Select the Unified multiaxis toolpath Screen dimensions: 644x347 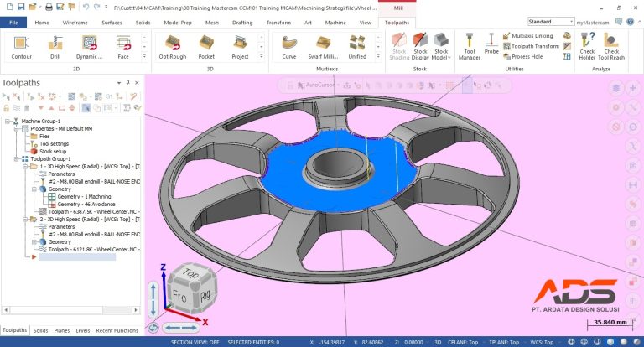pyautogui.click(x=357, y=47)
